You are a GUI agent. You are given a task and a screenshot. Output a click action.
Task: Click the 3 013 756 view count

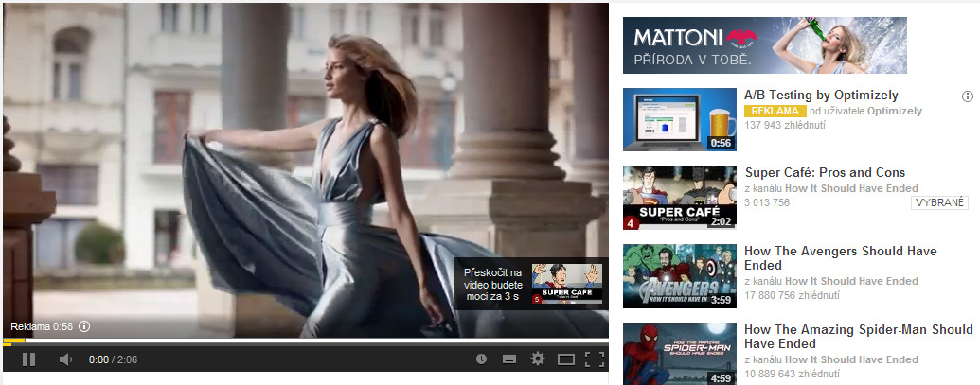pyautogui.click(x=767, y=202)
